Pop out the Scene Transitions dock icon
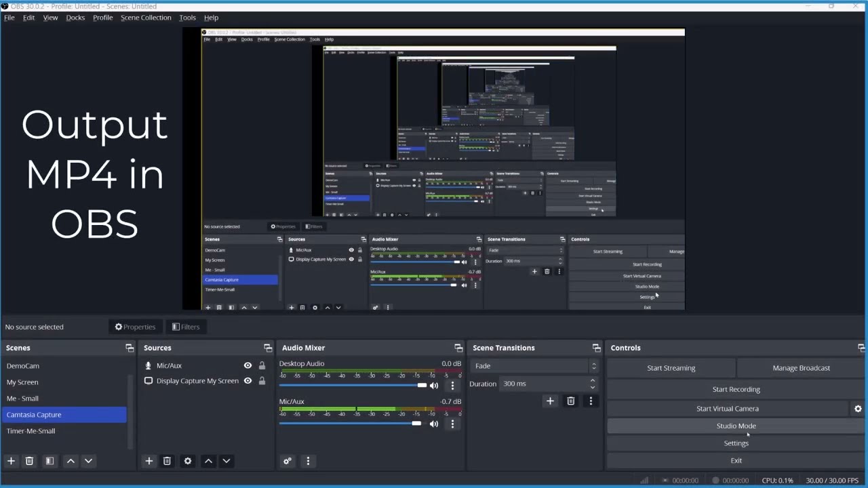The image size is (868, 488). click(596, 348)
